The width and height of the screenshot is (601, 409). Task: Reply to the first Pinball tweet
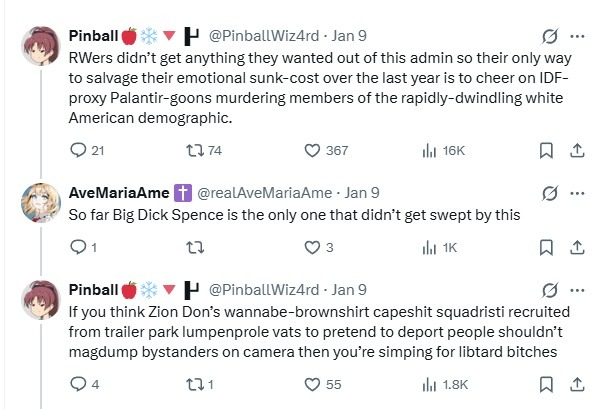pyautogui.click(x=82, y=150)
